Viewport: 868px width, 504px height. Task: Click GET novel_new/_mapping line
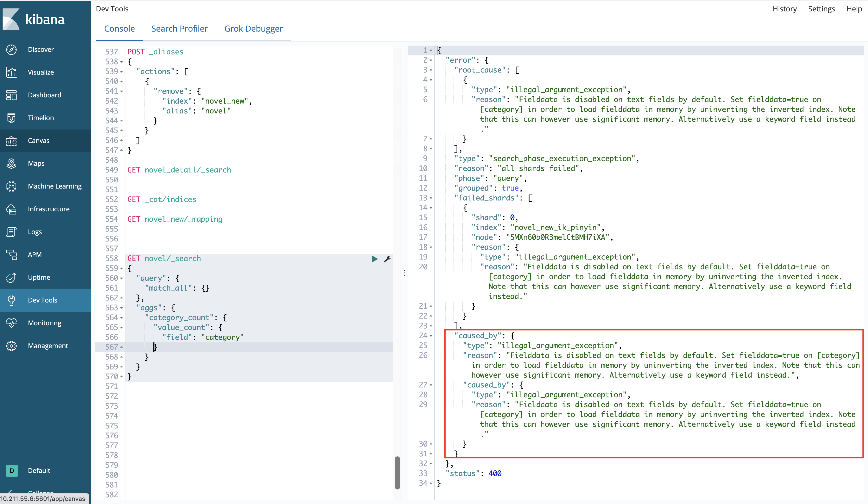point(175,219)
